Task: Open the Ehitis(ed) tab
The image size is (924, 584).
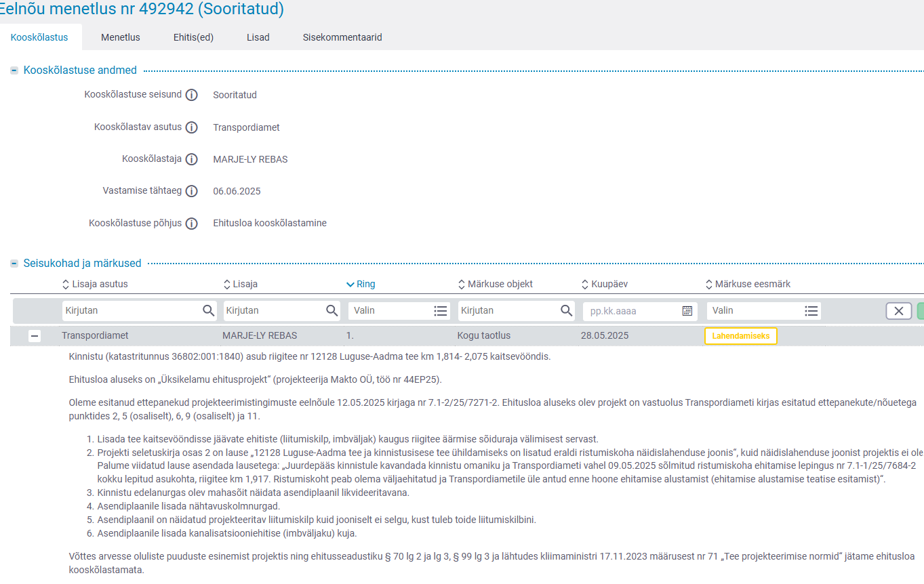Action: pyautogui.click(x=193, y=37)
